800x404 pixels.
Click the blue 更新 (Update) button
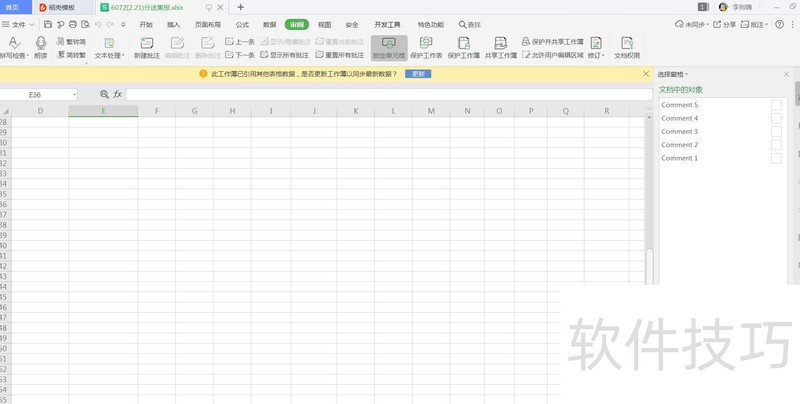click(418, 74)
